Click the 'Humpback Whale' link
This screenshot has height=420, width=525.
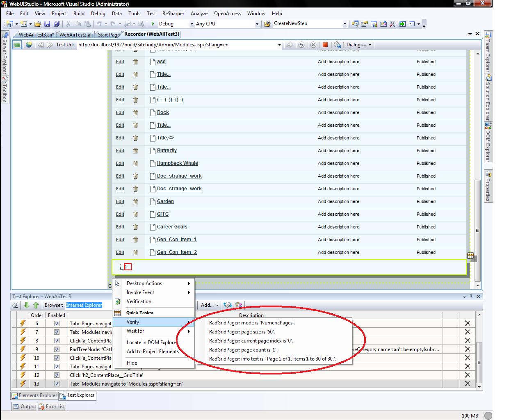(x=177, y=163)
